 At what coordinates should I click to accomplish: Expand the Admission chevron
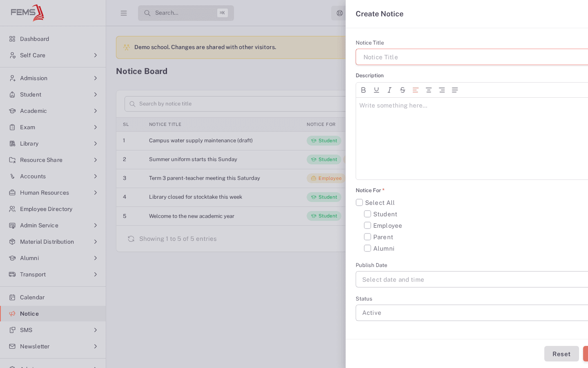point(96,78)
